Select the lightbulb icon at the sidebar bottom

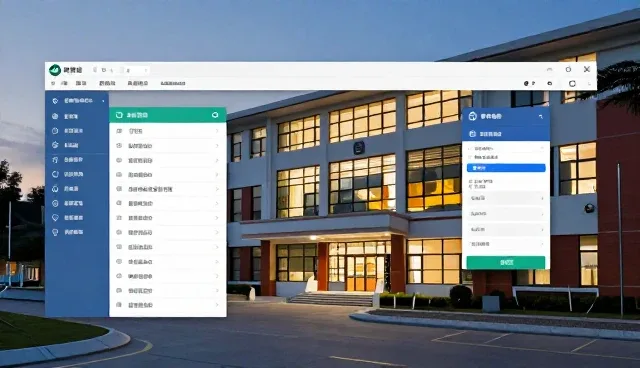(55, 232)
